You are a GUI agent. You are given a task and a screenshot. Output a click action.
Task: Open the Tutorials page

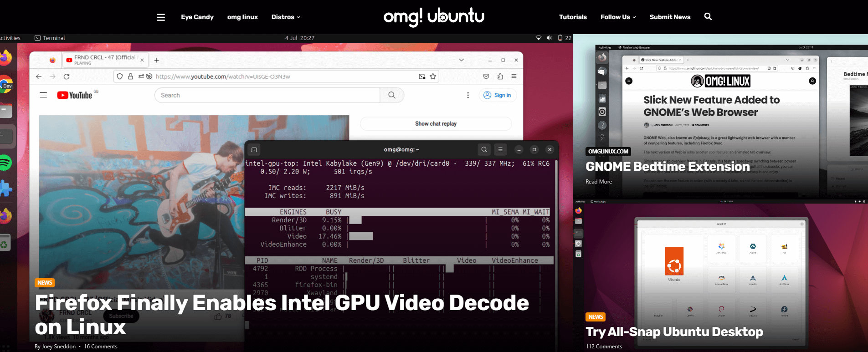coord(573,17)
